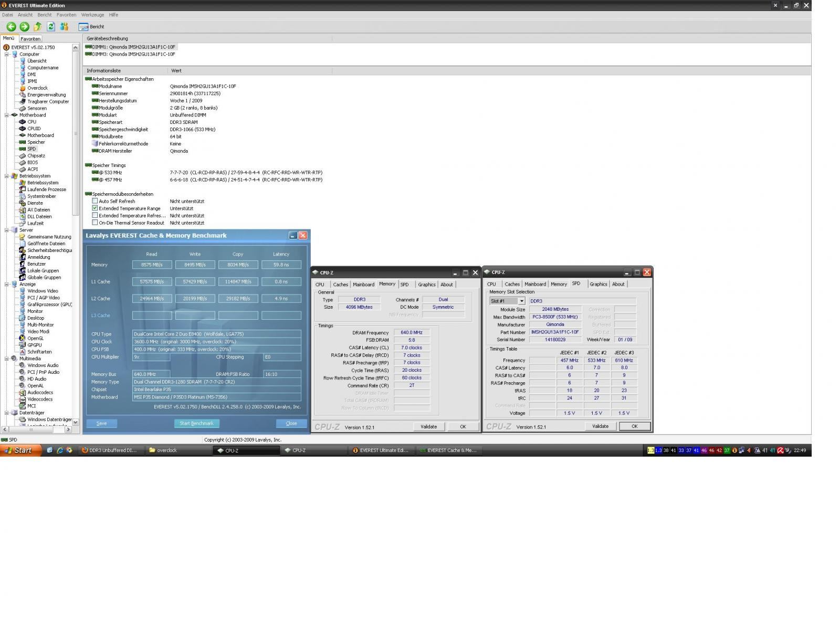Viewport: 840px width, 630px height.
Task: Open OpenGL under Anzeige
Action: coord(35,339)
